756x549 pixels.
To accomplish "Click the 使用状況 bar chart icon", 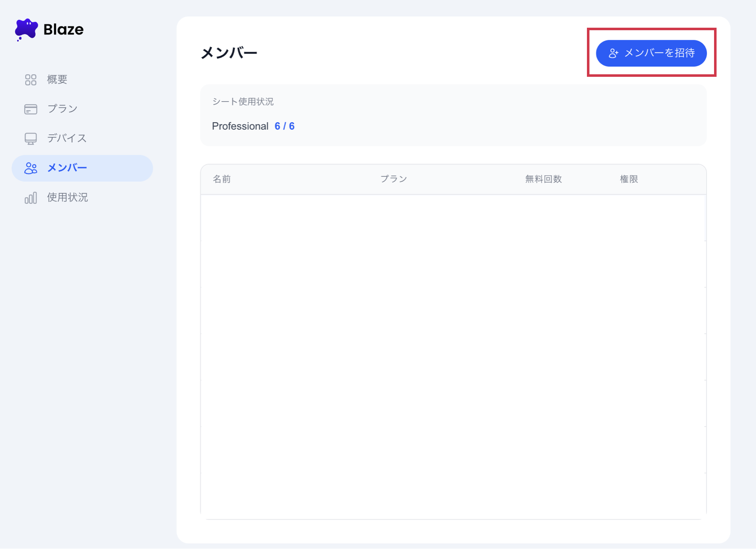I will (x=31, y=198).
